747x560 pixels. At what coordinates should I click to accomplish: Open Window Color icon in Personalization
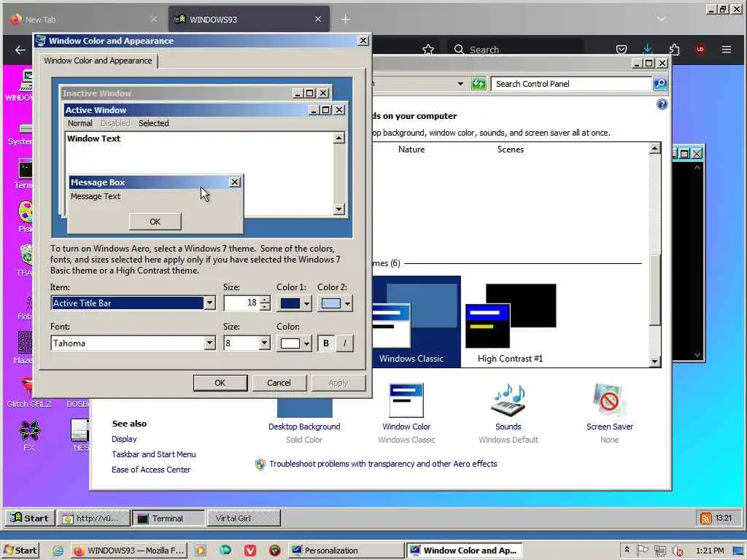pyautogui.click(x=406, y=400)
